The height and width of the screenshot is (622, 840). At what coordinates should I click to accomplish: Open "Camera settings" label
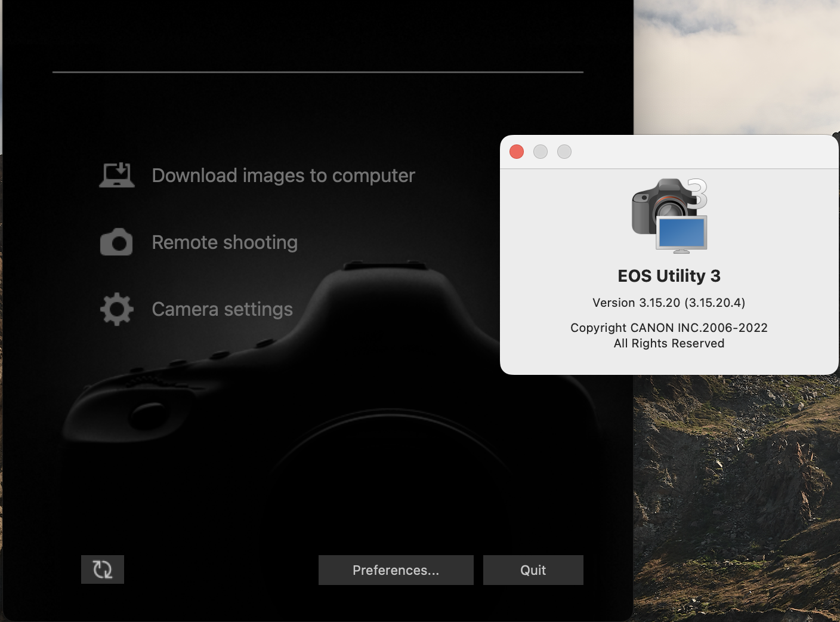click(x=222, y=309)
